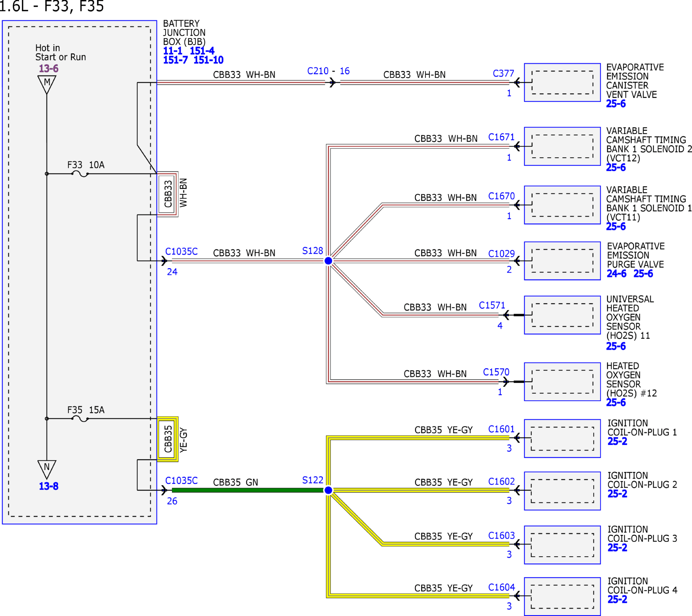The width and height of the screenshot is (692, 616).
Task: Open 25-2 link for Ignition Coil-On-Plug 4
Action: tap(617, 599)
